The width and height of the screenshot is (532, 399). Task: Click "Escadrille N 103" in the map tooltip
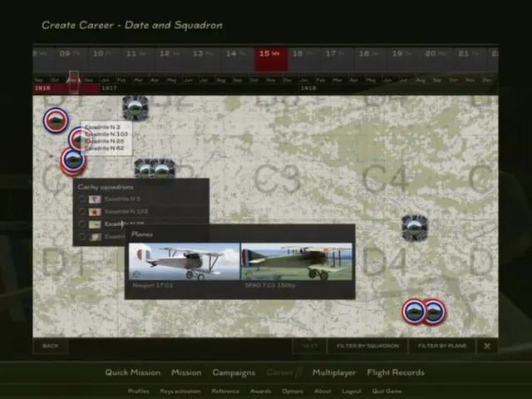[x=106, y=134]
